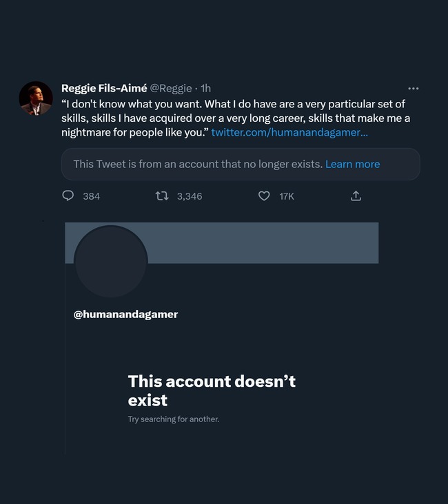Retweet the post using the arrows icon
The width and height of the screenshot is (448, 504).
(162, 196)
